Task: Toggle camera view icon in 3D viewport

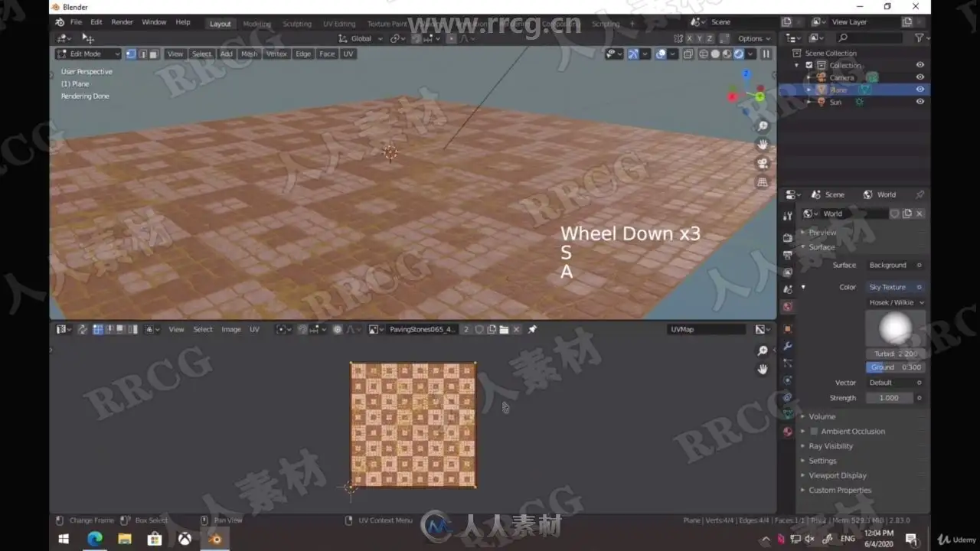Action: tap(763, 163)
